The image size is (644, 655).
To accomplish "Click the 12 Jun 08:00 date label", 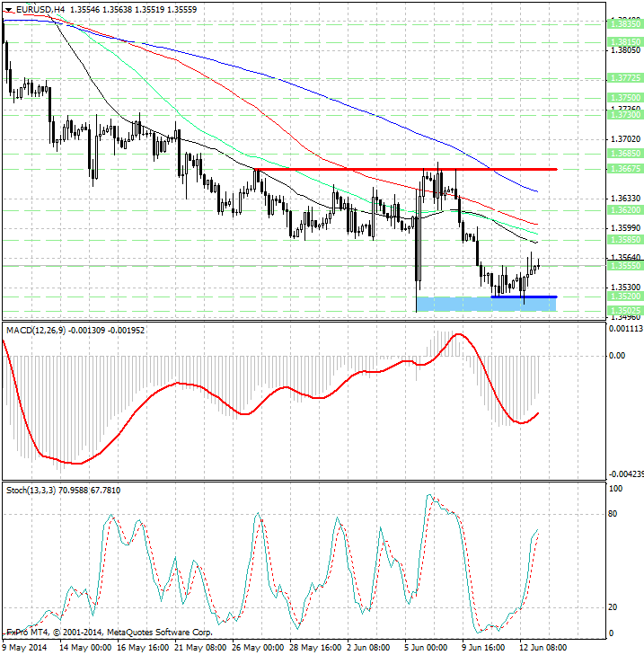I will (x=543, y=648).
